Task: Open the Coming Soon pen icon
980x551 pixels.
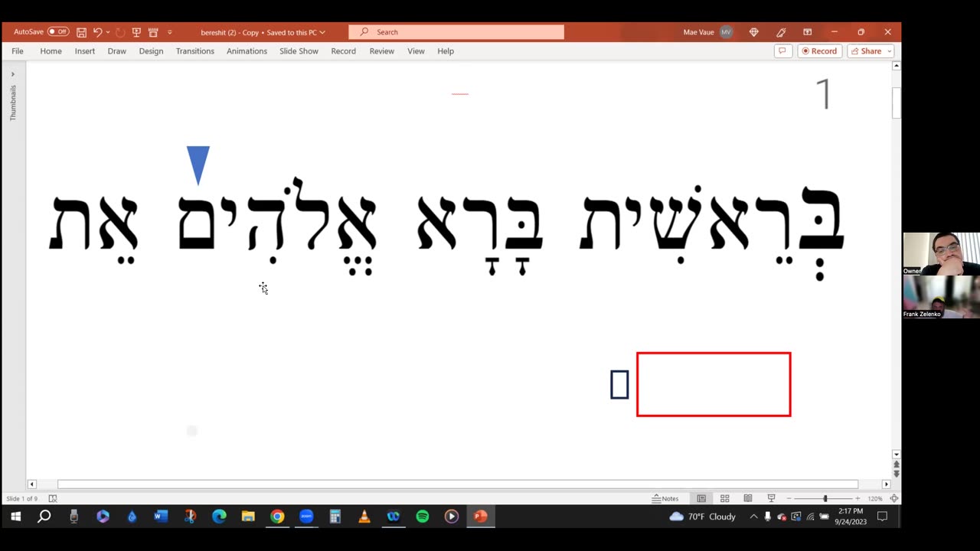Action: coord(781,32)
